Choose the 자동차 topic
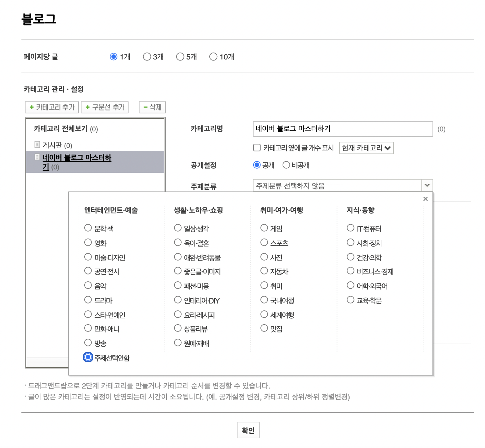The image size is (485, 448). [264, 271]
